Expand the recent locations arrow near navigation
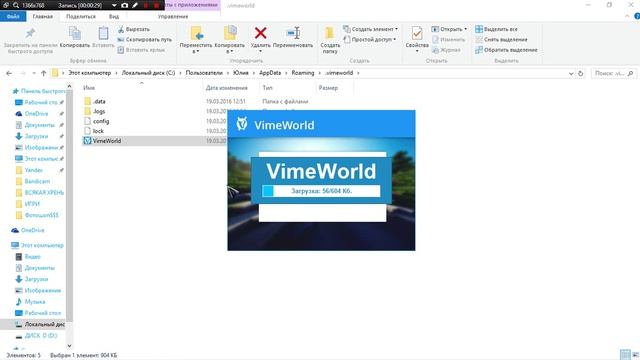The width and height of the screenshot is (640, 360). click(x=34, y=73)
